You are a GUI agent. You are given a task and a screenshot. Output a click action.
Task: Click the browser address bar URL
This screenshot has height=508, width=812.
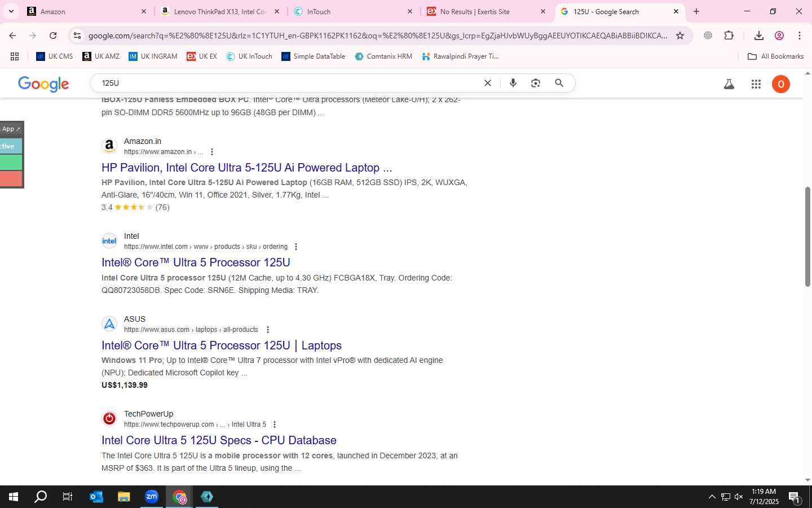pyautogui.click(x=378, y=36)
